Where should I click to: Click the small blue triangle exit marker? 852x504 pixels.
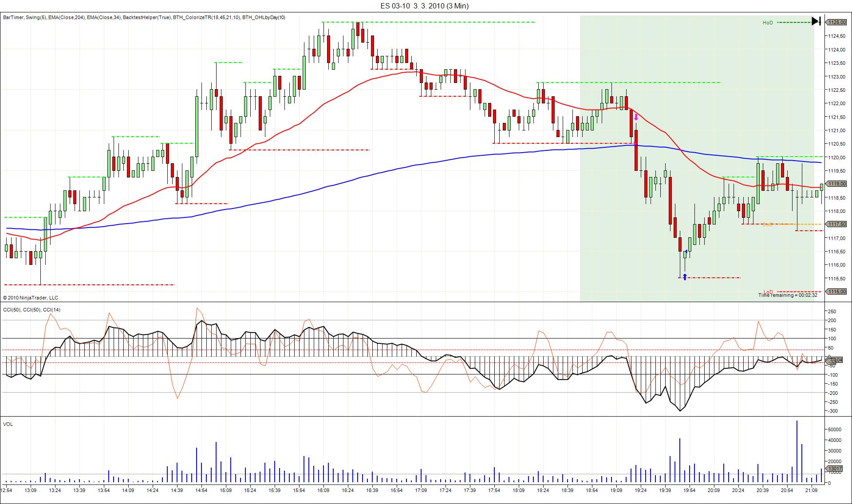click(686, 252)
